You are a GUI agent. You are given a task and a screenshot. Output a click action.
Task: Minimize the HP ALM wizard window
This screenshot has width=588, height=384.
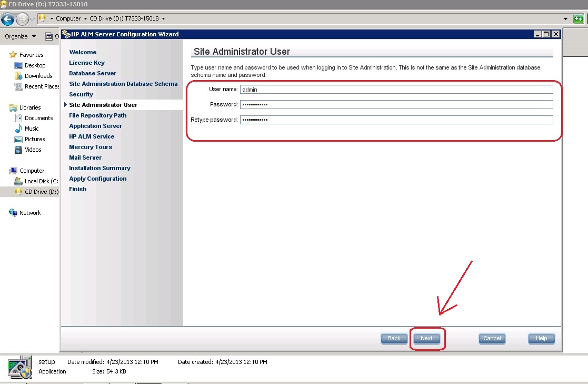click(537, 34)
